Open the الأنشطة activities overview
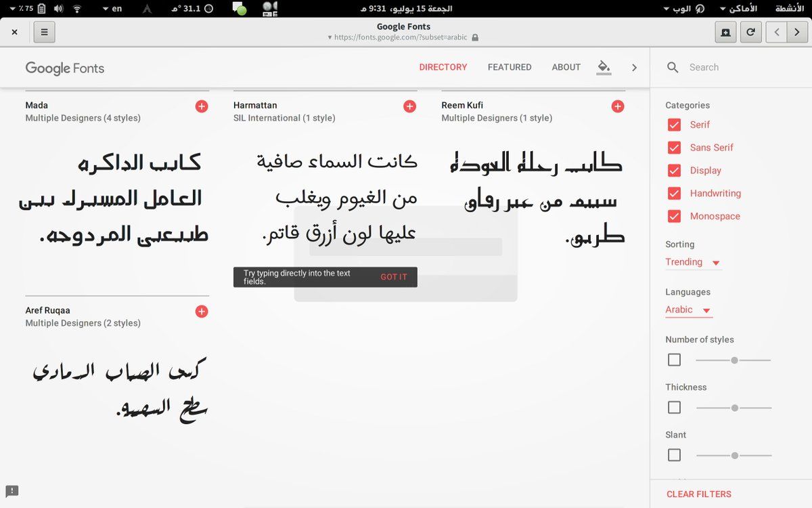 click(x=790, y=9)
